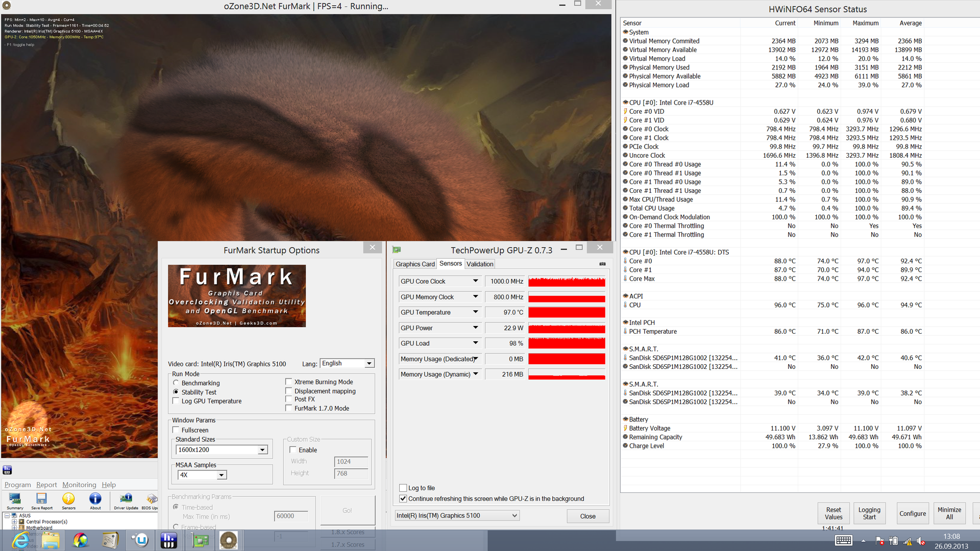Switch to HWiNFO via taskbar icon

point(168,540)
